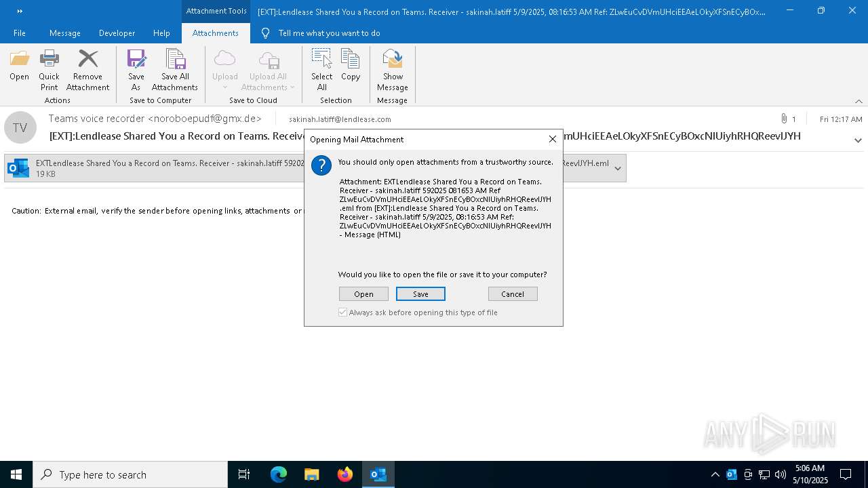Select the Attachments ribbon tab
Viewport: 868px width, 488px height.
click(216, 33)
